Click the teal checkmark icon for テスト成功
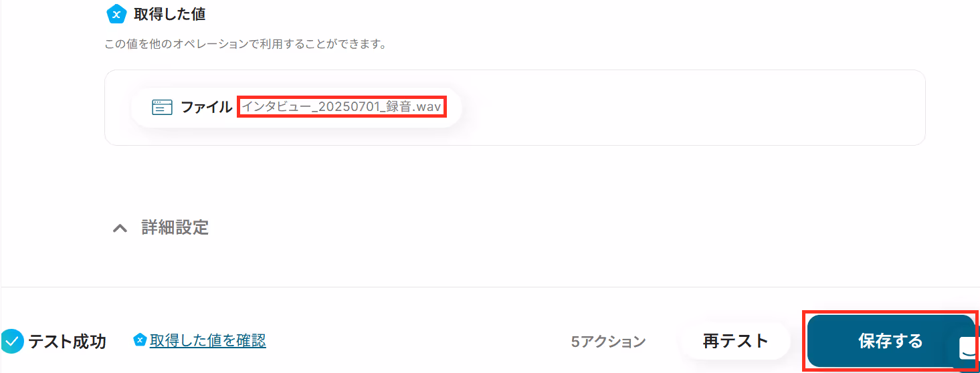Image resolution: width=980 pixels, height=373 pixels. point(12,341)
